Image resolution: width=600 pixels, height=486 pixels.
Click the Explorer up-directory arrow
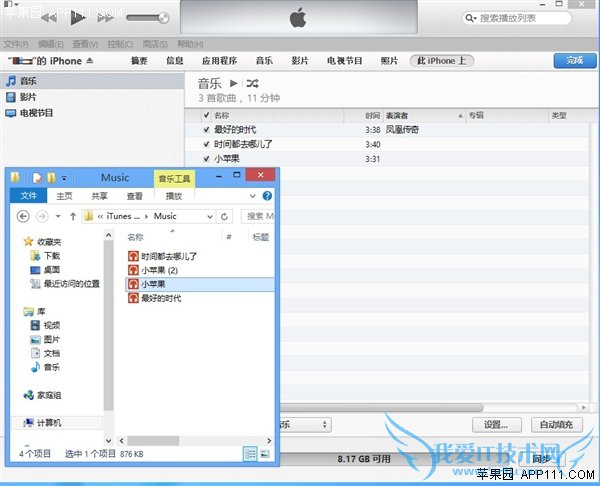pos(73,216)
